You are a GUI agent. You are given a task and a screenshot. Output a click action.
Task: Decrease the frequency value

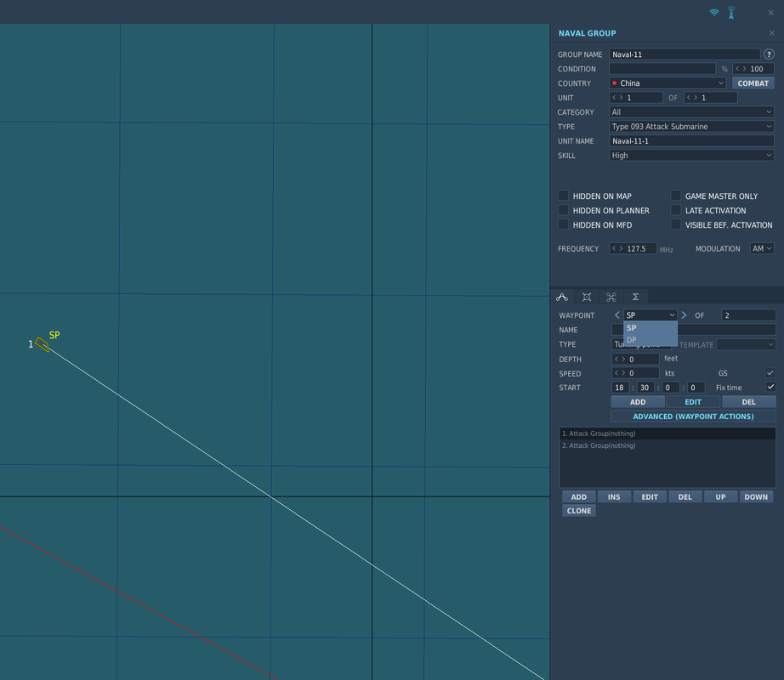click(x=614, y=248)
